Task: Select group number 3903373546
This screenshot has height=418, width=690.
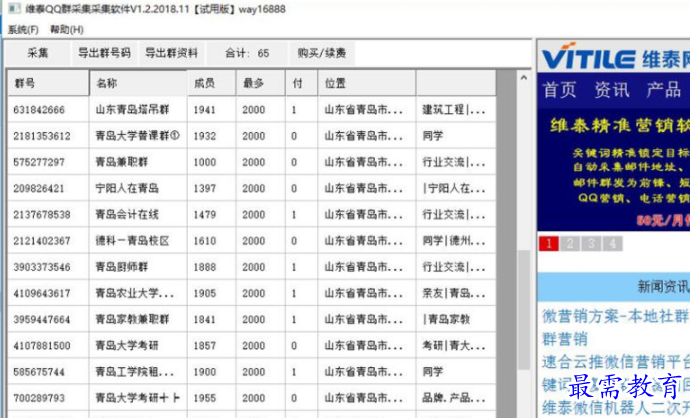Action: coord(42,267)
